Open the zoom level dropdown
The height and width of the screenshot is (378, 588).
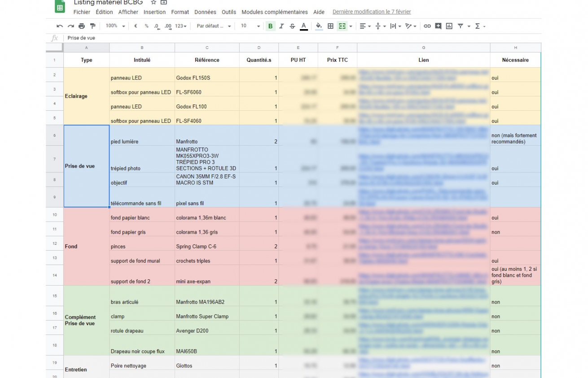[x=115, y=26]
